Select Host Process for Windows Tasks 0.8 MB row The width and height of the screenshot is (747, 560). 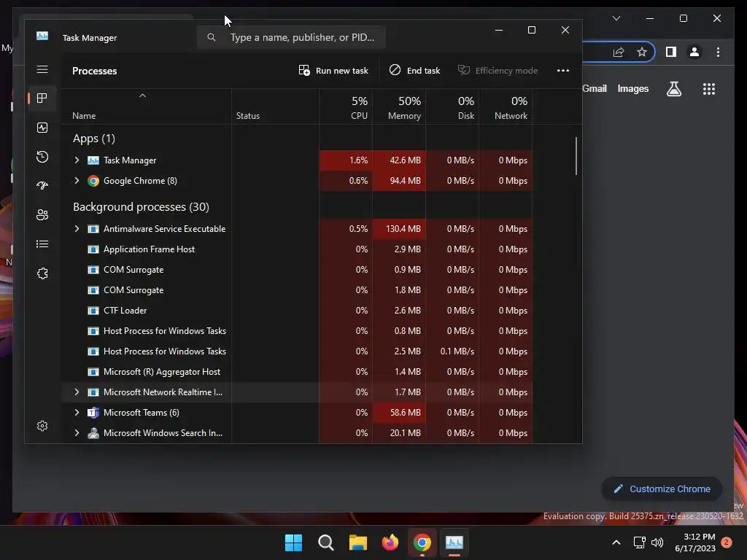[296, 331]
